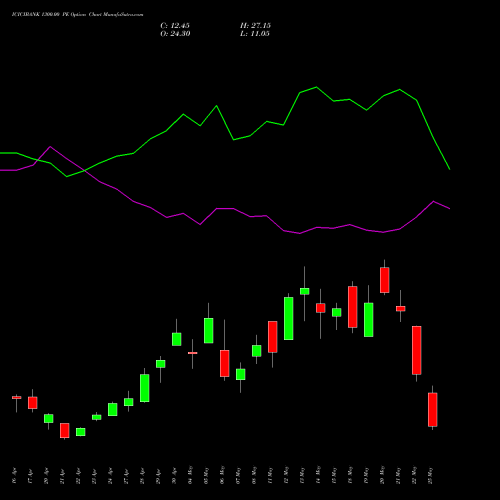Click the 06 May date label
The height and width of the screenshot is (500, 500).
[x=222, y=475]
